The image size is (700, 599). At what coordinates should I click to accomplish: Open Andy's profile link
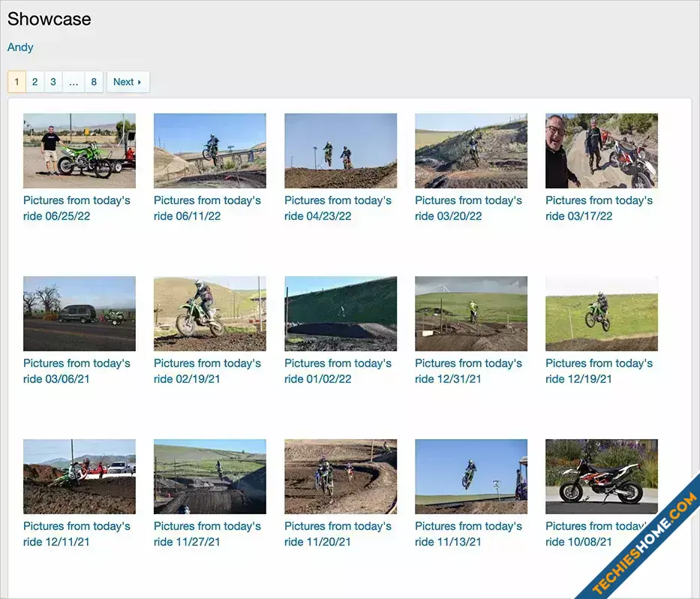(20, 47)
